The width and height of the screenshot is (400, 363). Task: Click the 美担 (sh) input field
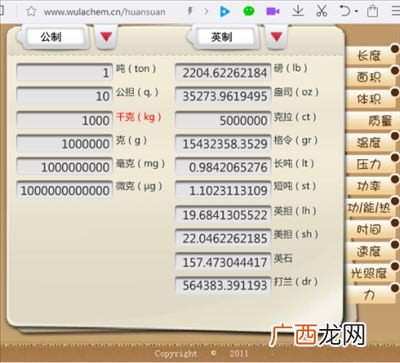(x=223, y=238)
